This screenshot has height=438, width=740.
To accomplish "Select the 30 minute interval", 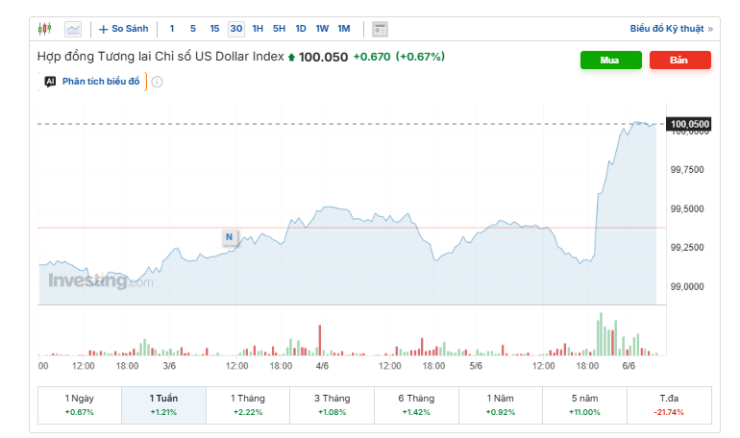I will [236, 29].
